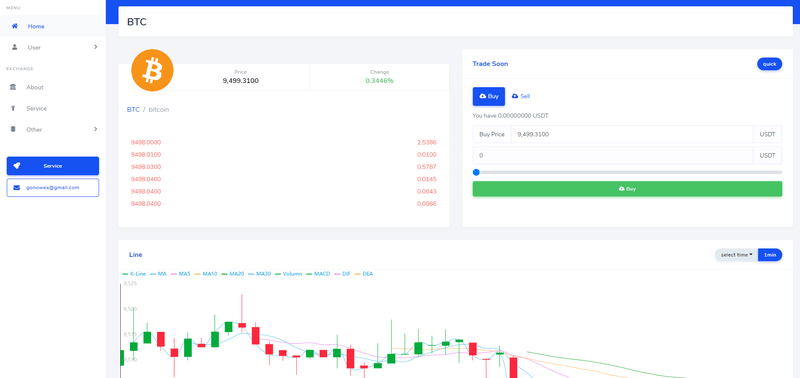Expand the User menu chevron
Viewport: 800px width, 378px height.
point(95,47)
